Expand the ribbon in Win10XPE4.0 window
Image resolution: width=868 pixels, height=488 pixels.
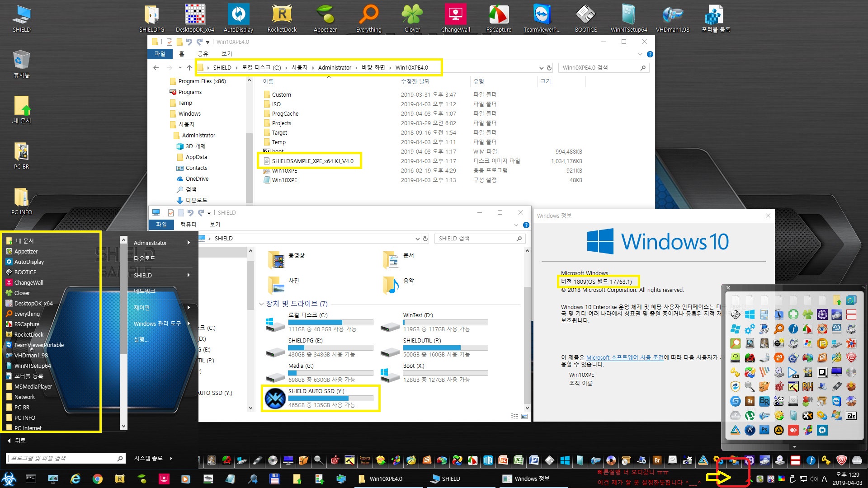coord(640,54)
